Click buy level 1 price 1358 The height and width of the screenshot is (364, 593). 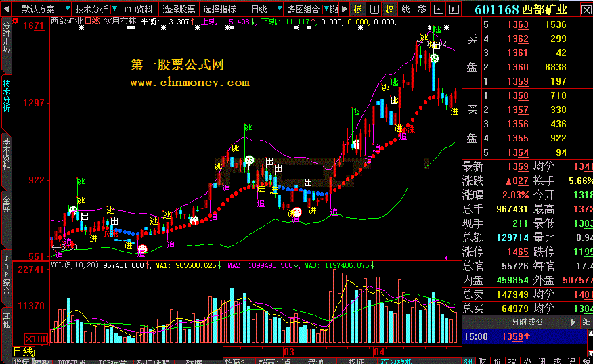pos(518,95)
